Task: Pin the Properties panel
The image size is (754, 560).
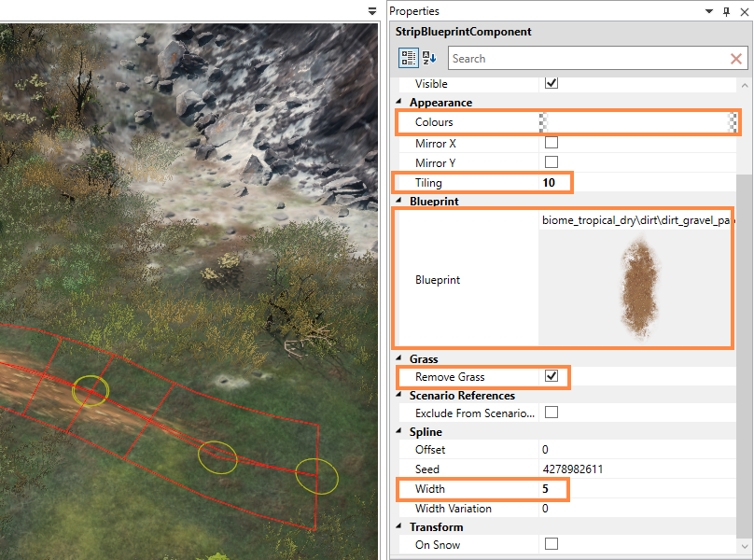Action: coord(726,11)
